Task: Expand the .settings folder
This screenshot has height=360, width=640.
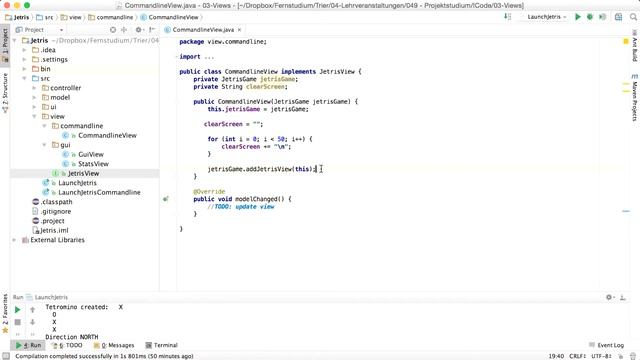Action: 24,60
